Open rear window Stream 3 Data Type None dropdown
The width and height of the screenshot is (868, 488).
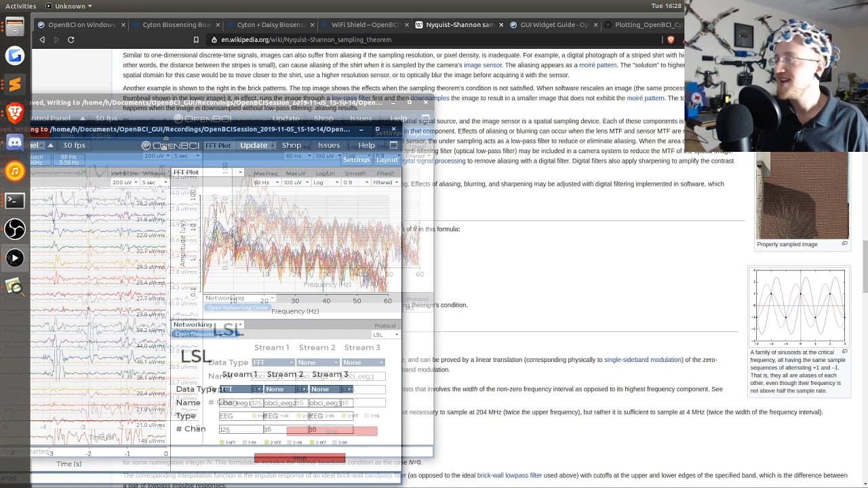[x=363, y=363]
